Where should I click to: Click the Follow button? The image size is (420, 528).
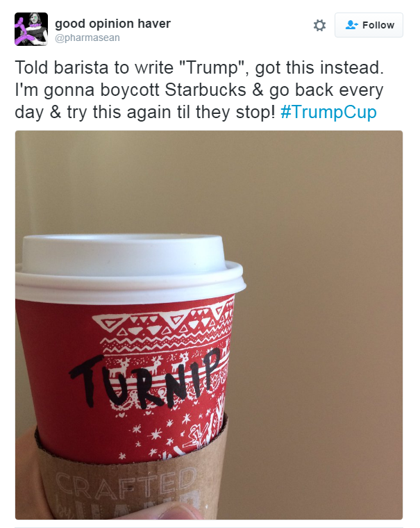coord(369,25)
